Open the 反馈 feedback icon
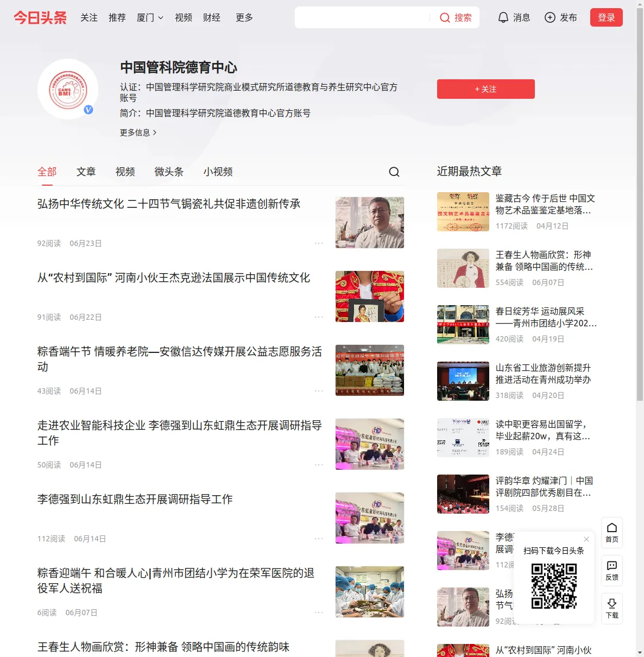Viewport: 644px width, 657px height. 612,571
